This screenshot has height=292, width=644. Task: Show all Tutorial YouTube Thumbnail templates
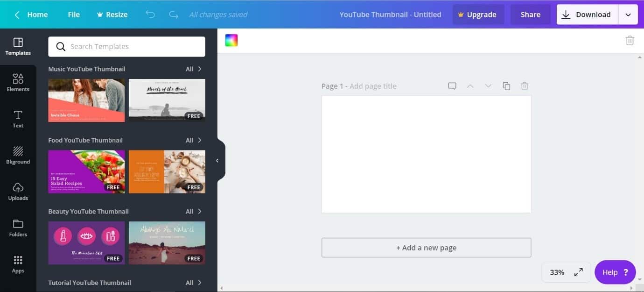click(x=193, y=283)
